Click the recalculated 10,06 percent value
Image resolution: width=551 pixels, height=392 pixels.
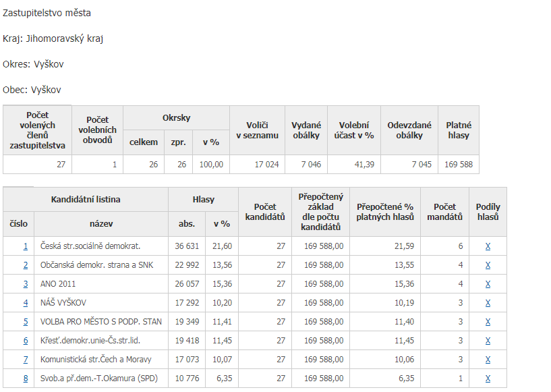[x=404, y=360]
